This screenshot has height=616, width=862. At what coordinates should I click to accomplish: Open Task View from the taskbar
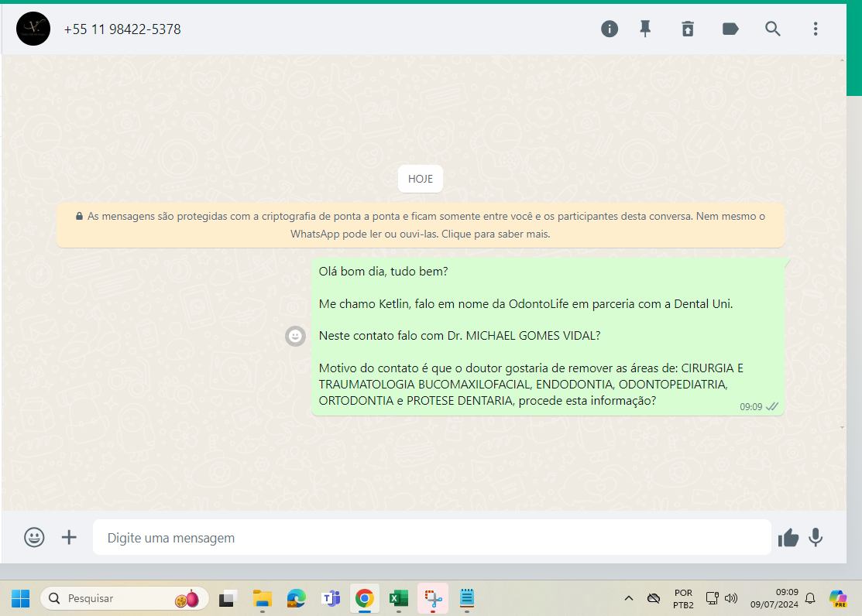pos(228,598)
